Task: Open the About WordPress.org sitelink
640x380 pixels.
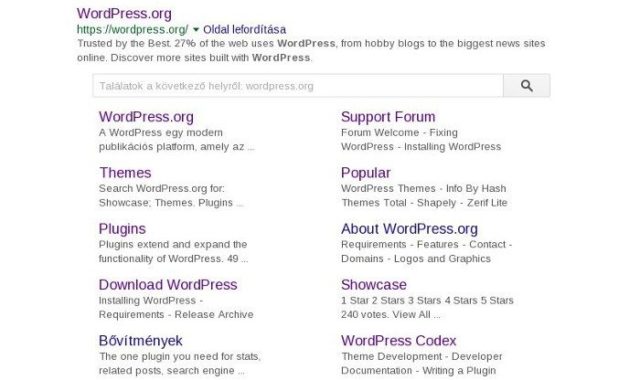Action: (x=409, y=229)
